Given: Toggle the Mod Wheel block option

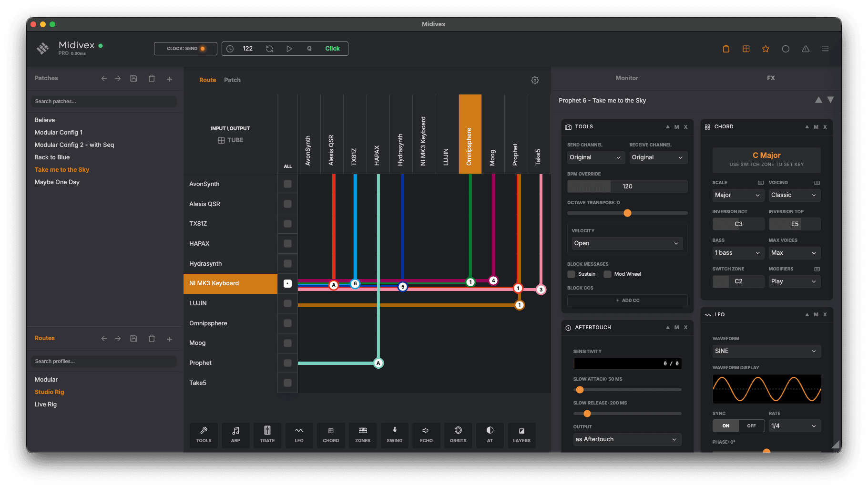Looking at the screenshot, I should click(x=607, y=274).
